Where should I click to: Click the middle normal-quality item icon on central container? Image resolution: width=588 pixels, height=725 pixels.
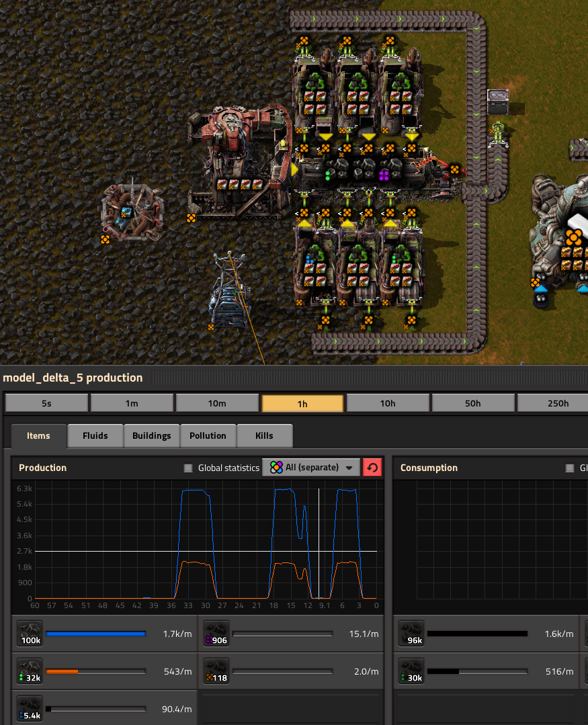click(364, 169)
